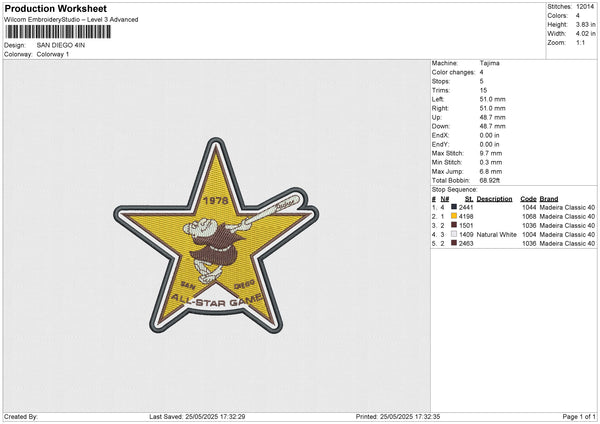Select the dark navy swatch for stop 1
Image resolution: width=600 pixels, height=424 pixels.
[x=454, y=207]
